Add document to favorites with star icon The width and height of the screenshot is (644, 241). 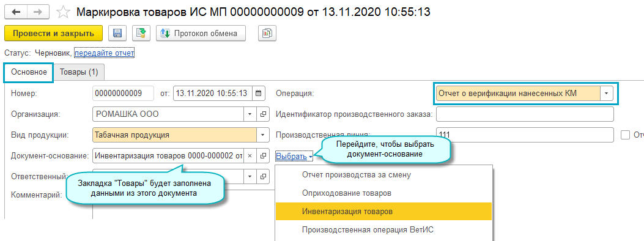(x=63, y=12)
